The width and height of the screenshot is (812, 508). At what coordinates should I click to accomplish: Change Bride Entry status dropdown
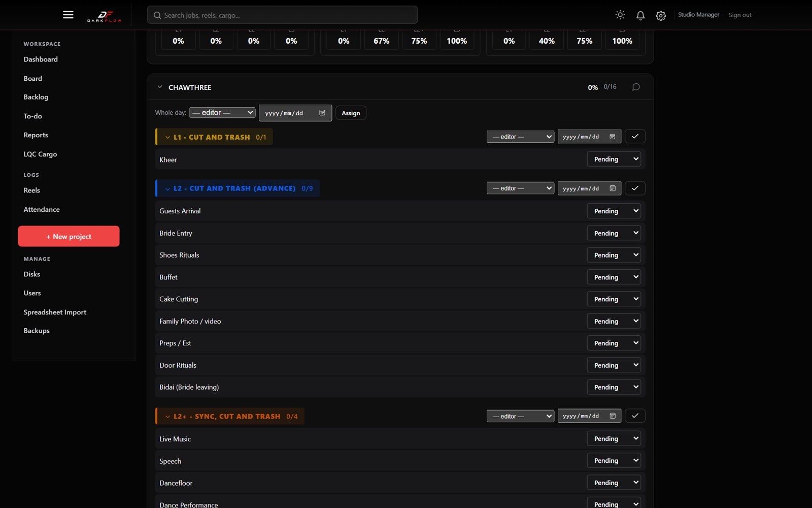[614, 233]
